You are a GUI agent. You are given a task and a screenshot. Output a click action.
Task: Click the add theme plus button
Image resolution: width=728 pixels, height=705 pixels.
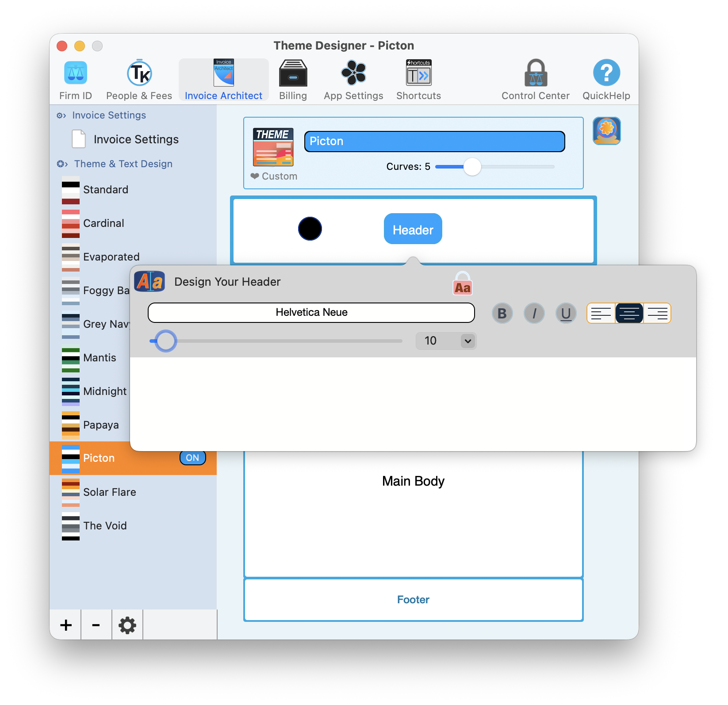(65, 625)
